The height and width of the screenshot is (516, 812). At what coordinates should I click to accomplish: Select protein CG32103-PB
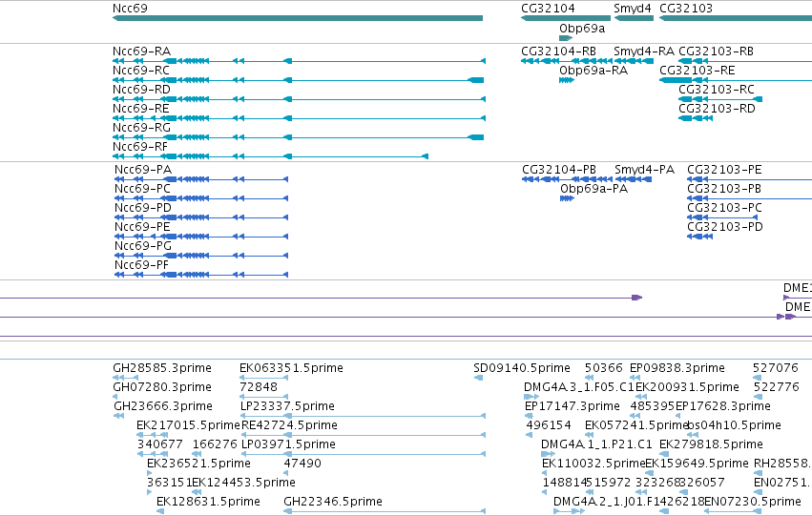click(749, 198)
